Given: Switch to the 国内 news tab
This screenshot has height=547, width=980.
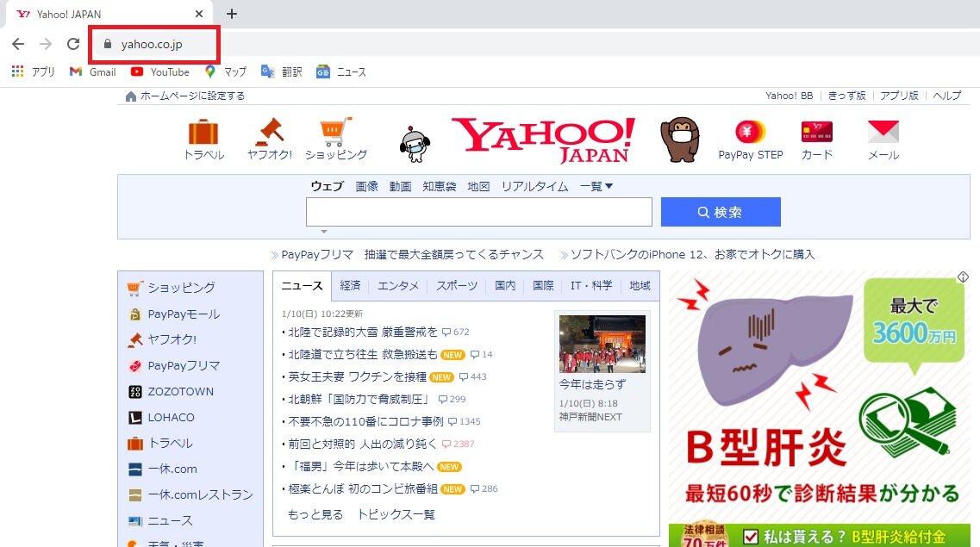Looking at the screenshot, I should click(505, 285).
